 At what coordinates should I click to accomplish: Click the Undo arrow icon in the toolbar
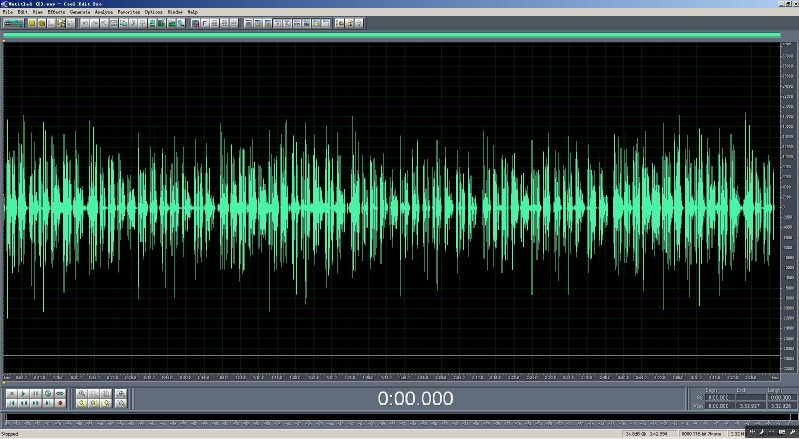pos(85,23)
